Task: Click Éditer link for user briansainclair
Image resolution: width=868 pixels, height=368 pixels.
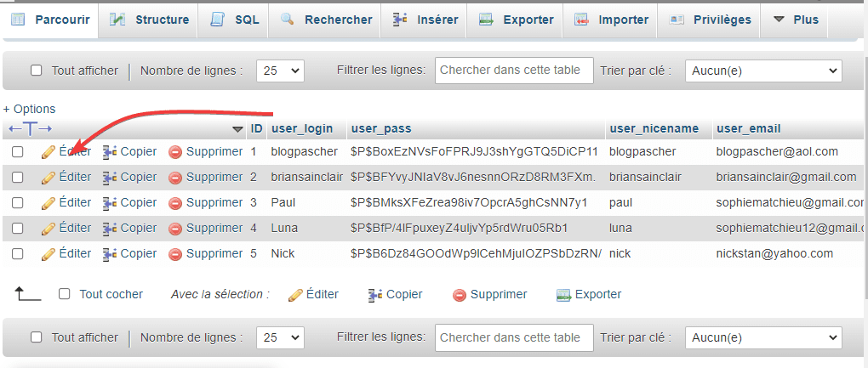Action: click(75, 177)
